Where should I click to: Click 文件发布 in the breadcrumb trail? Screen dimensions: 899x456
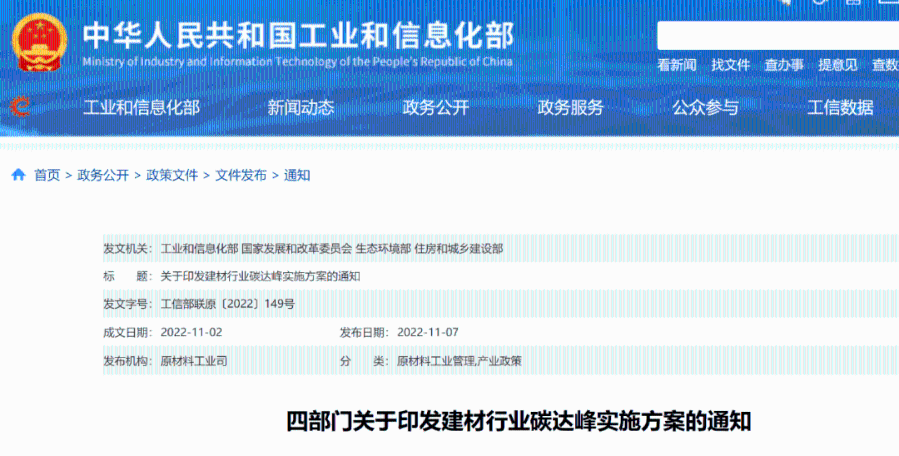click(x=241, y=175)
